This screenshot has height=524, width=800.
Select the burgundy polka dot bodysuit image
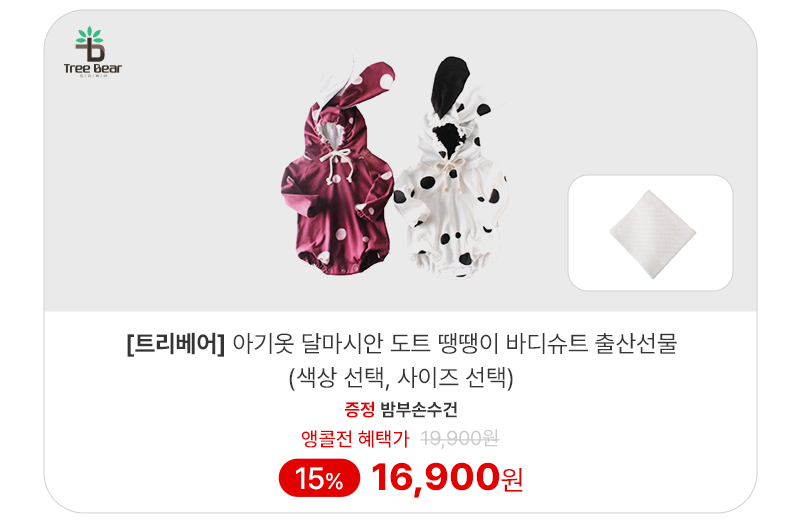click(338, 169)
